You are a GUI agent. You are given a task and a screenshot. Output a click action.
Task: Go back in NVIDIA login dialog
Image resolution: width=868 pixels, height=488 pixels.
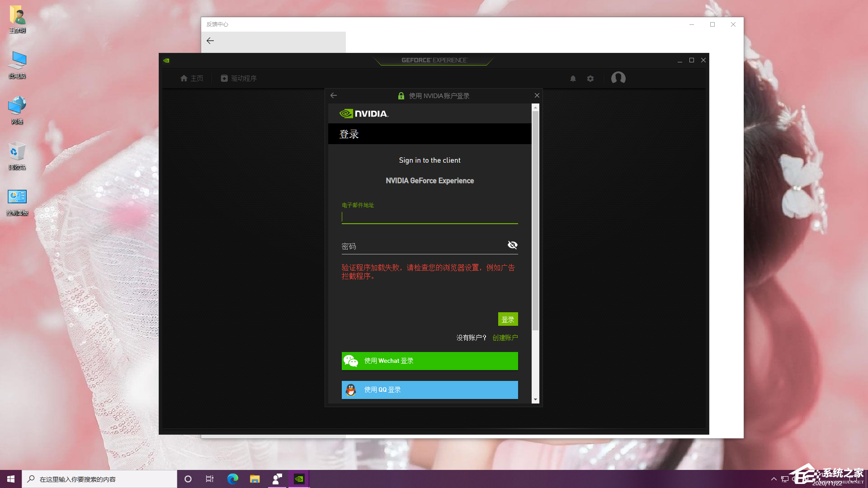click(x=334, y=95)
